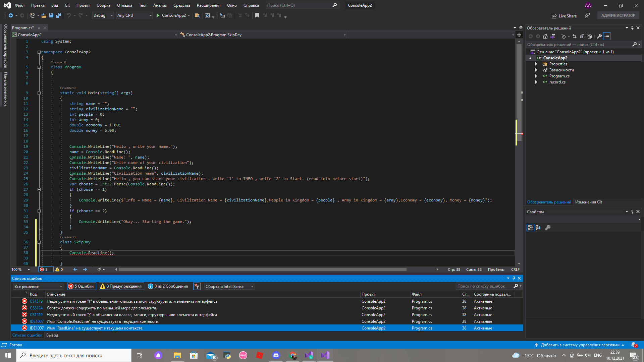Screen dimensions: 644x362
Task: Click the Alphabetical sort icon in Properties panel
Action: 538,228
